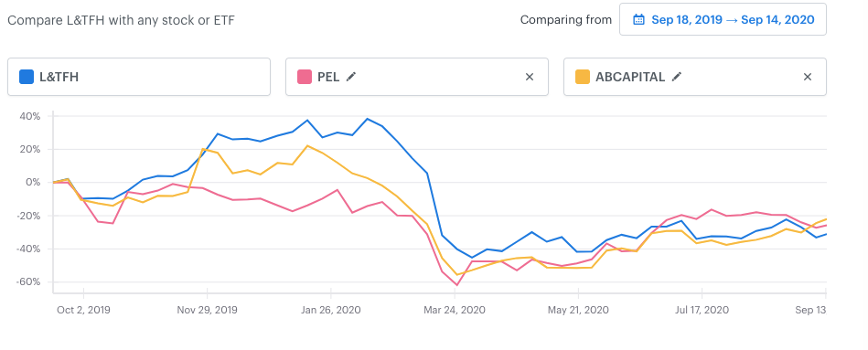This screenshot has width=868, height=350.
Task: Open the Sep 18, 2019 date range picker
Action: [723, 20]
